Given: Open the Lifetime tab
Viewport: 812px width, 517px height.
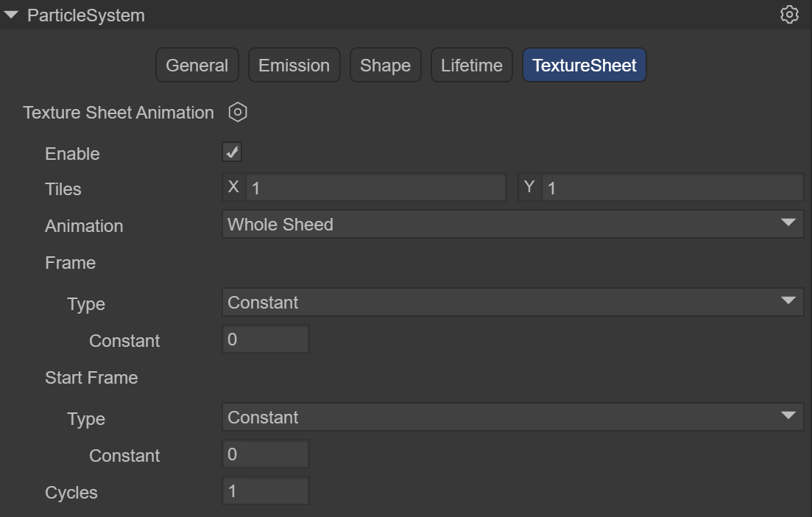Looking at the screenshot, I should tap(471, 66).
